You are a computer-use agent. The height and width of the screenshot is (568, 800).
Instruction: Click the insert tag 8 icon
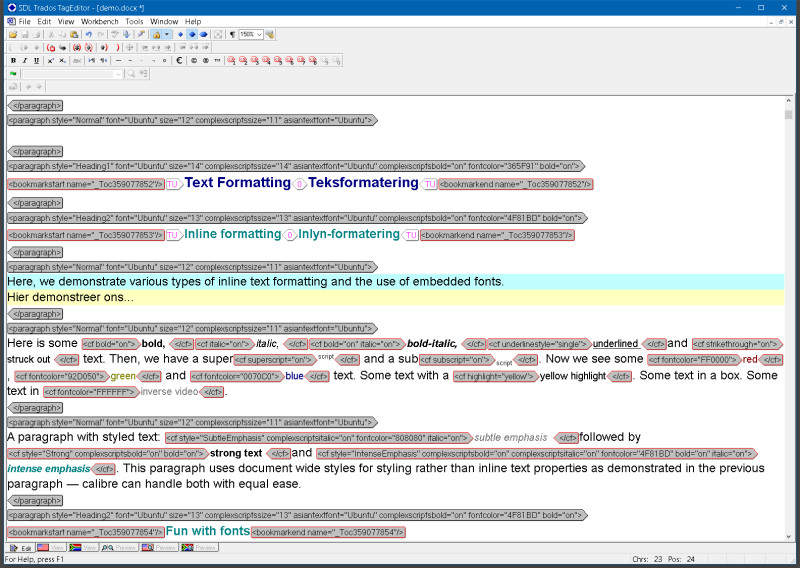click(313, 61)
